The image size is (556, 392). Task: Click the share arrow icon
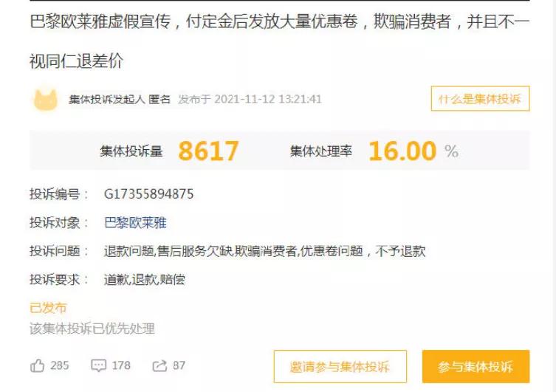(159, 365)
